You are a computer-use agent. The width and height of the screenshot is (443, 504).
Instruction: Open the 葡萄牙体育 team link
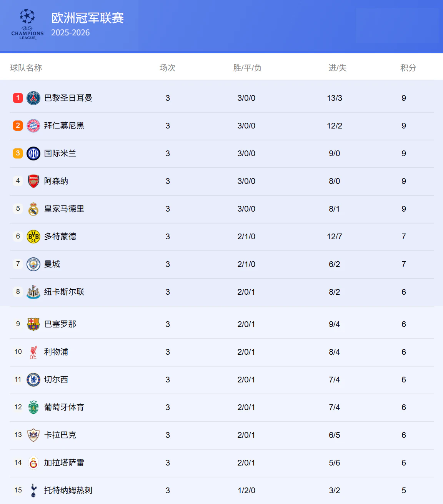[64, 407]
